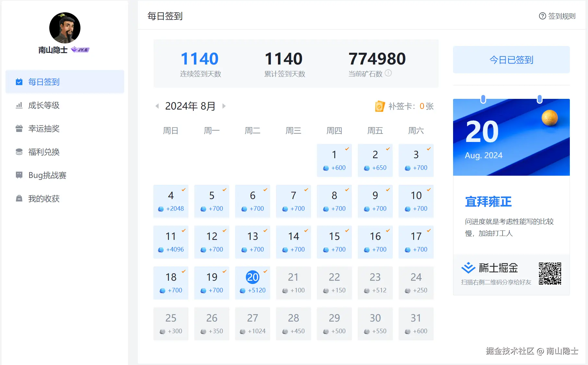Viewport: 588px width, 365px height.
Task: Go to the next month
Action: click(224, 106)
